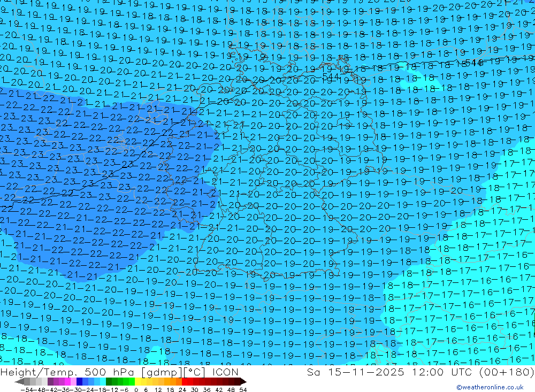Click the 54 label on the color scale
The image size is (535, 392).
click(243, 390)
